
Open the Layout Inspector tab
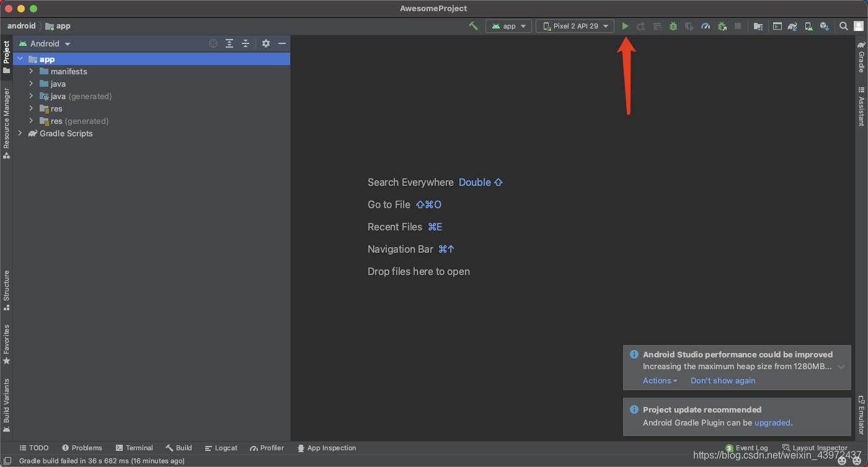(x=815, y=448)
